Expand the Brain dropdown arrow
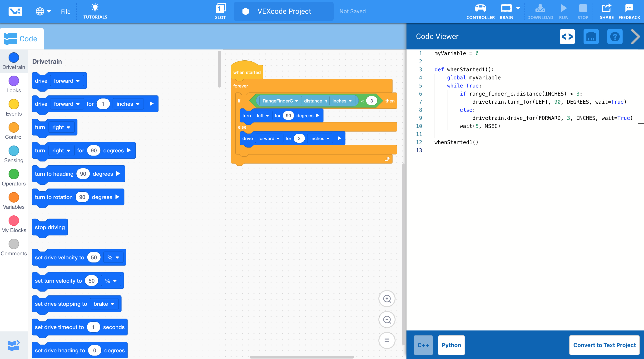Viewport: 644px width, 359px height. coord(518,8)
